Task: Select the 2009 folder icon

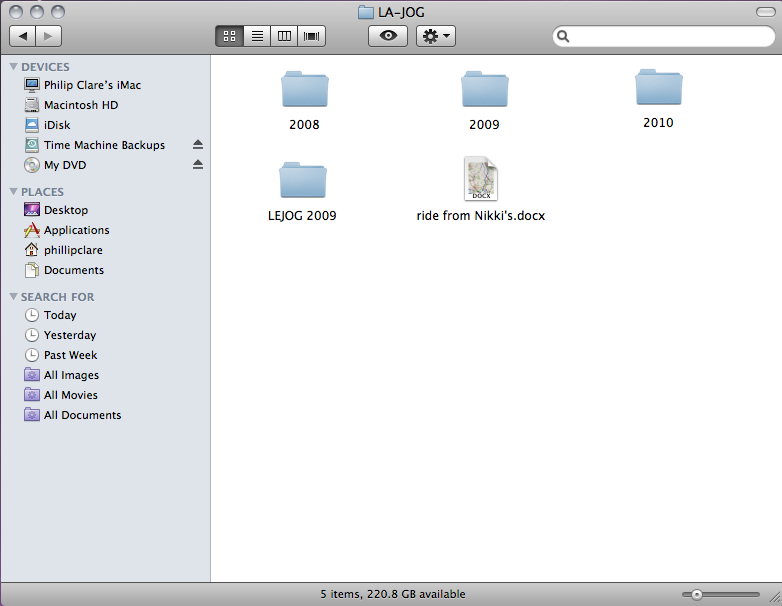Action: tap(485, 89)
